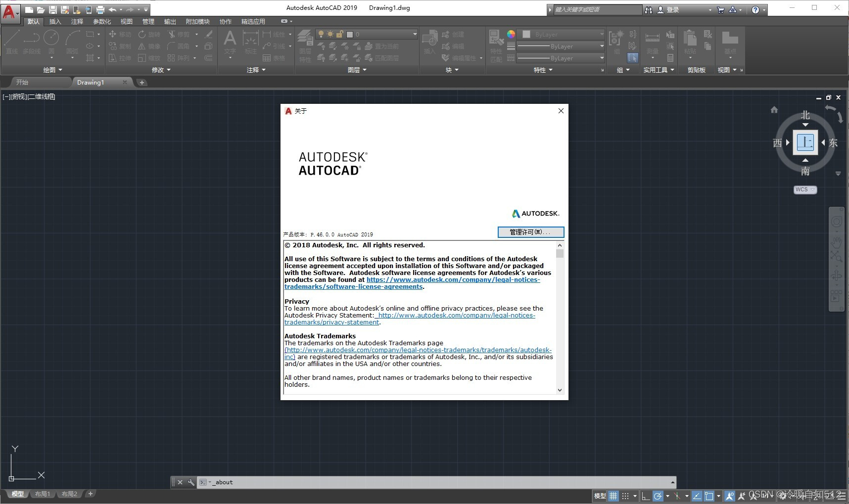Screen dimensions: 849x504
Task: Click the Insert block (插入) icon
Action: pos(429,42)
